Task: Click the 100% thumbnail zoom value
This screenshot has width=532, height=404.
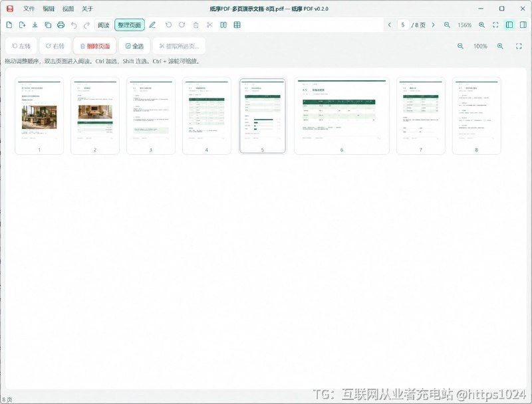Action: pyautogui.click(x=480, y=46)
